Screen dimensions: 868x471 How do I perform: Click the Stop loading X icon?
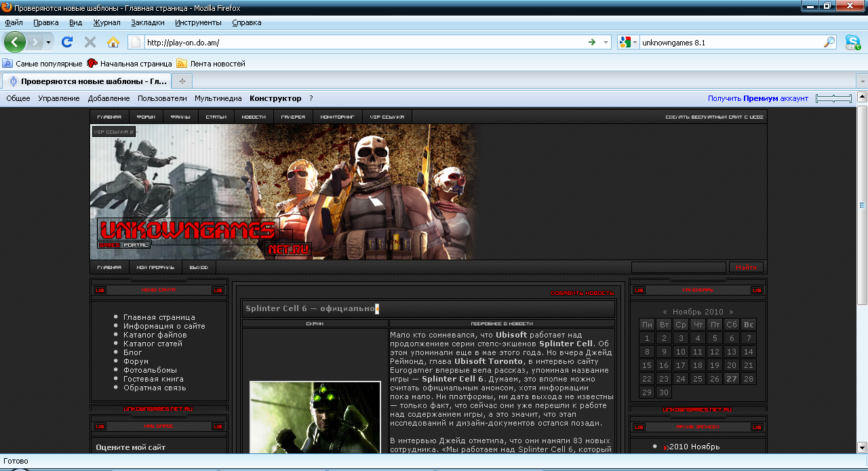tap(90, 42)
